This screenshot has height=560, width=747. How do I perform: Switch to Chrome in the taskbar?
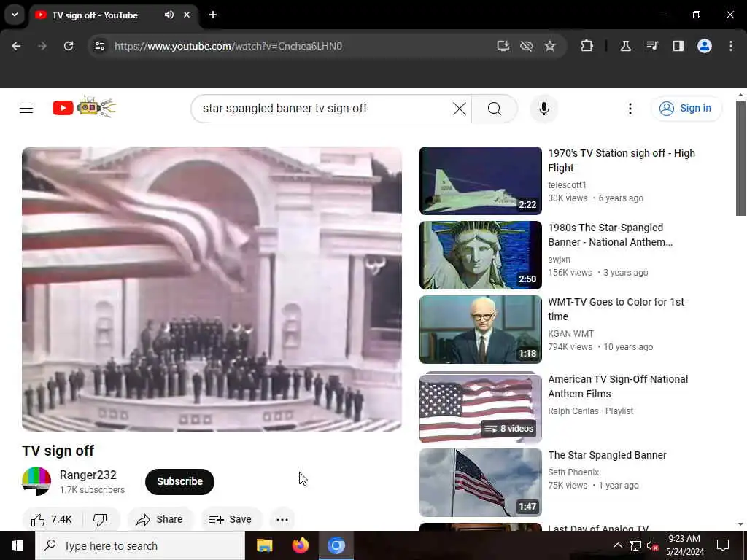pyautogui.click(x=336, y=545)
